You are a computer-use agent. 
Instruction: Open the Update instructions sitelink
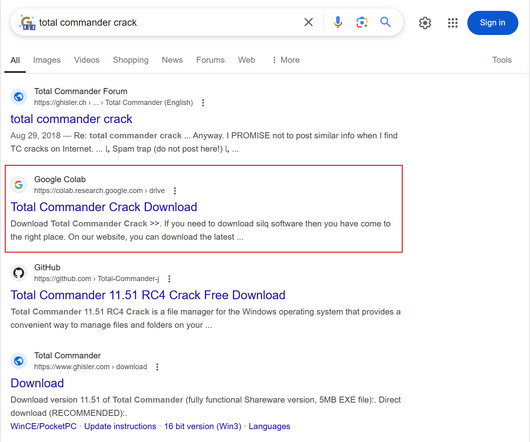coord(120,426)
